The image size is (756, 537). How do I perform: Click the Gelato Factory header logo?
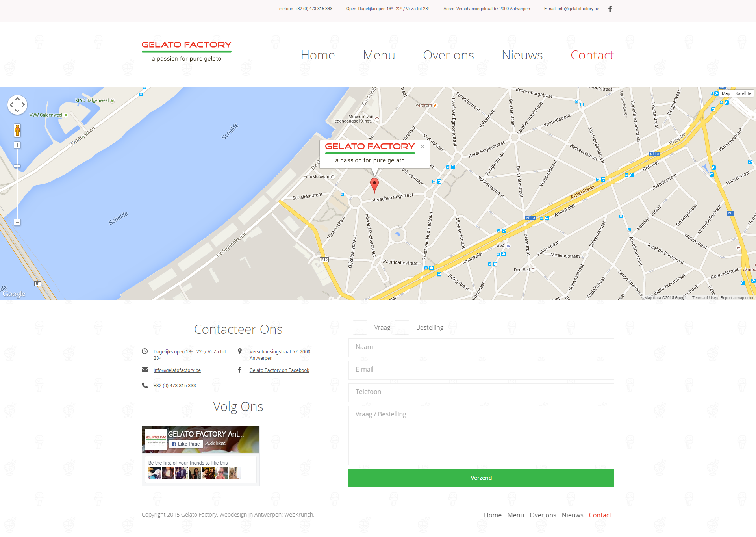[x=187, y=51]
